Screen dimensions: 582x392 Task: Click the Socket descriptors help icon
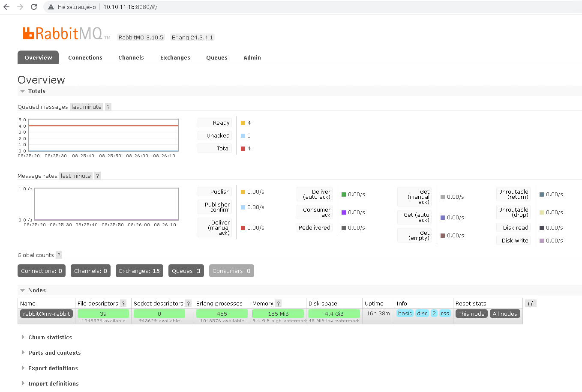[x=188, y=304]
